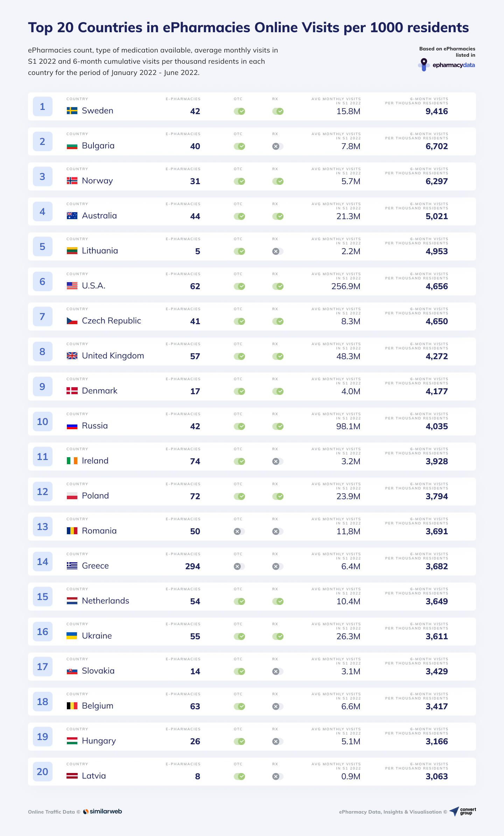Click Latvia's 3,063 visits value
This screenshot has height=836, width=504.
(436, 776)
